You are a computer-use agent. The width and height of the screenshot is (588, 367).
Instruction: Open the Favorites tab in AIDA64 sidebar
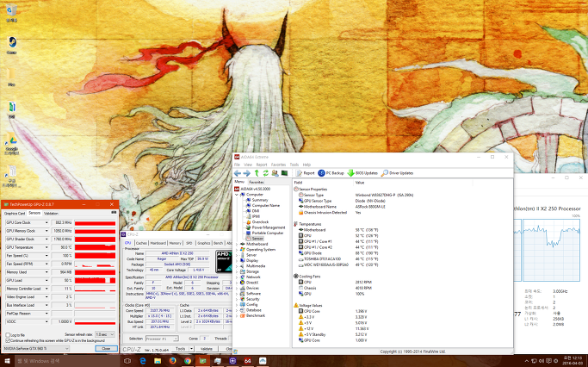pos(257,182)
